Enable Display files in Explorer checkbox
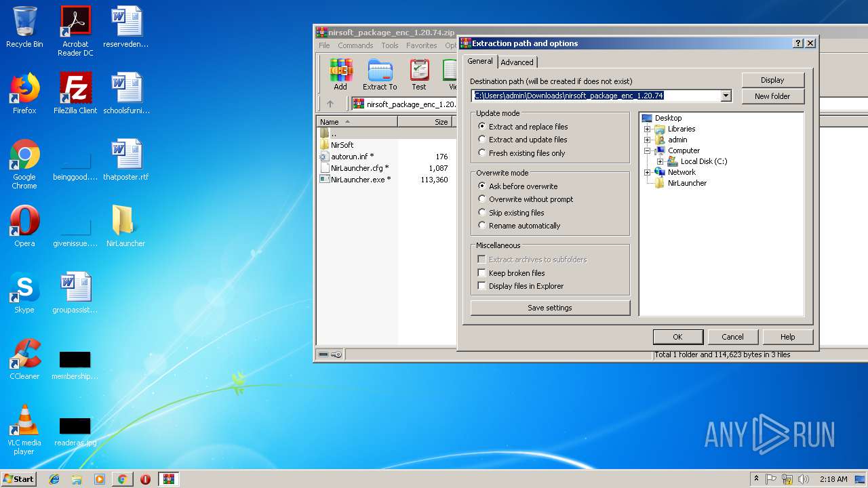 (x=520, y=286)
